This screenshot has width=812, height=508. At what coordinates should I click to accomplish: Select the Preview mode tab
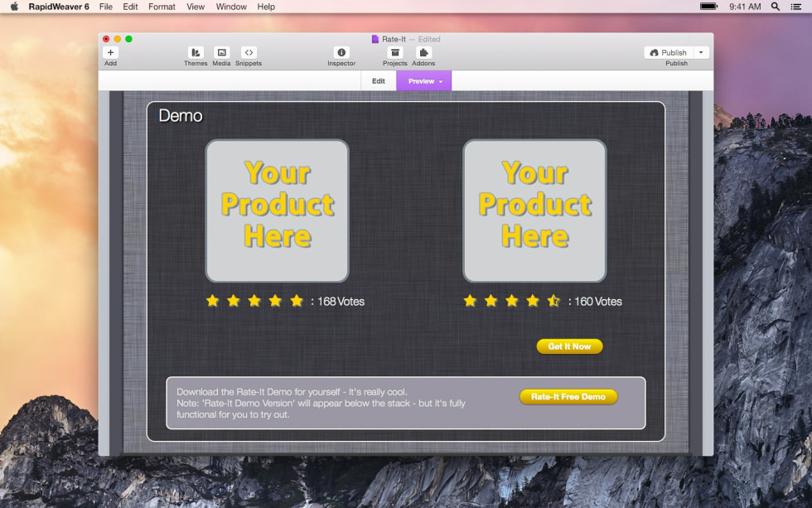tap(423, 80)
